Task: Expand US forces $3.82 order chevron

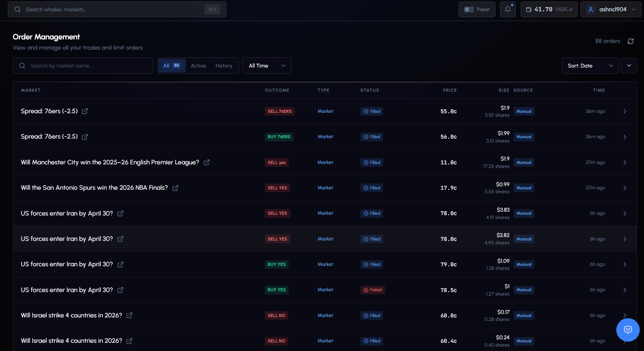Action: point(625,239)
